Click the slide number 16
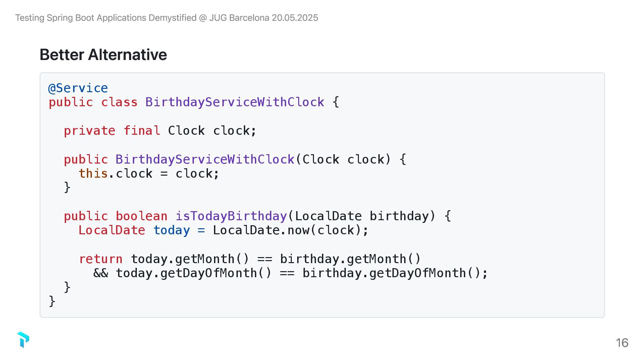644x362 pixels. [x=622, y=343]
